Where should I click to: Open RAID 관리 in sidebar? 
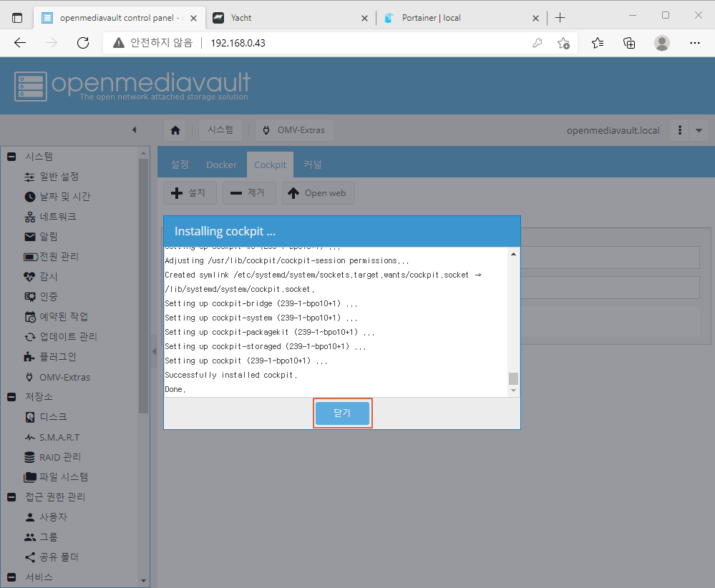pos(59,457)
